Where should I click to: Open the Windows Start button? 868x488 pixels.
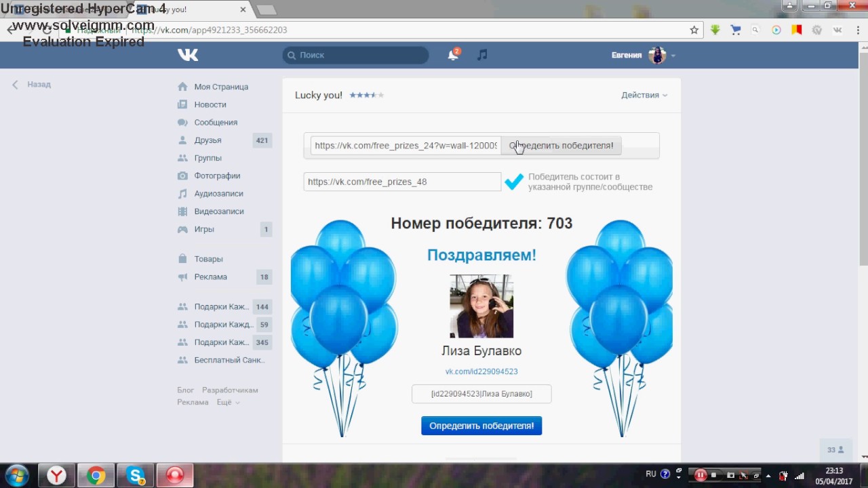tap(16, 475)
